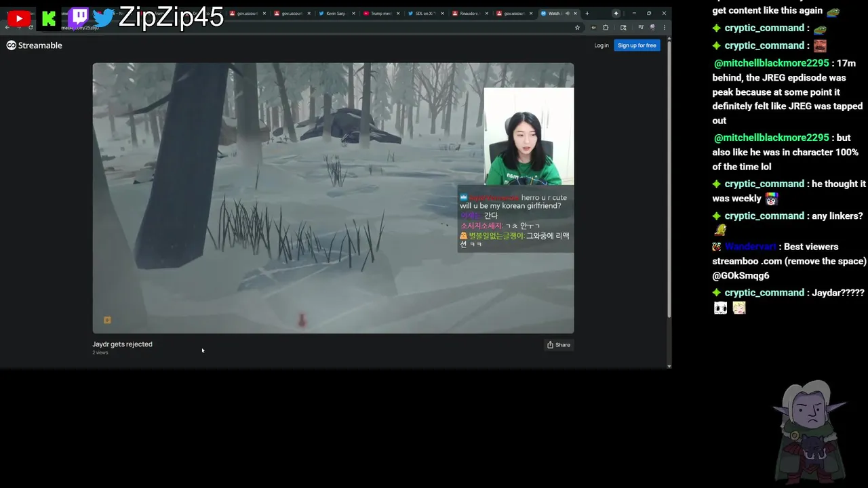Open a new browser tab with the plus icon
Image resolution: width=868 pixels, height=488 pixels.
click(x=587, y=13)
